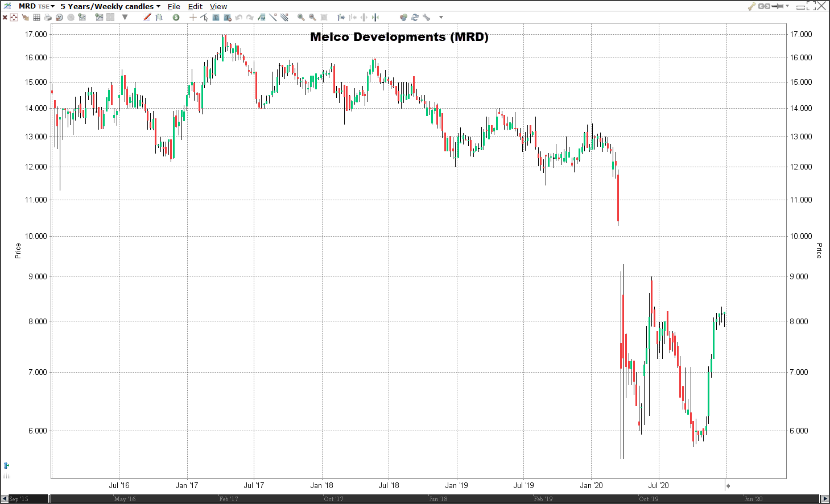Click the chart studies icon beside the gray square
This screenshot has width=830, height=504.
click(99, 17)
